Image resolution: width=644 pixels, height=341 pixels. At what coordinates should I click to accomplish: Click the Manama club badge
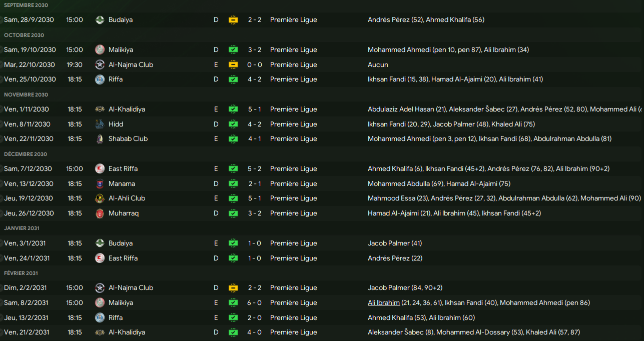100,183
